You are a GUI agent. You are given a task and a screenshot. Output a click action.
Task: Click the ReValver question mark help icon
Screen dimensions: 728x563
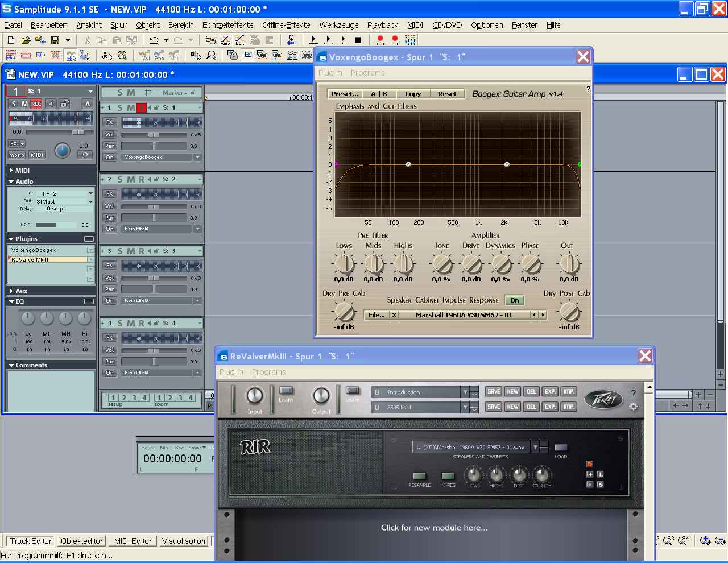[634, 393]
